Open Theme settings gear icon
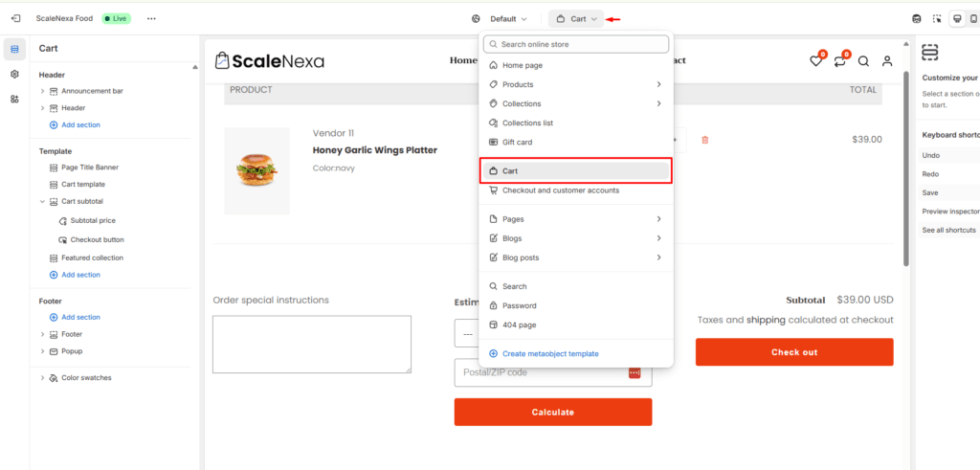980x470 pixels. tap(14, 74)
